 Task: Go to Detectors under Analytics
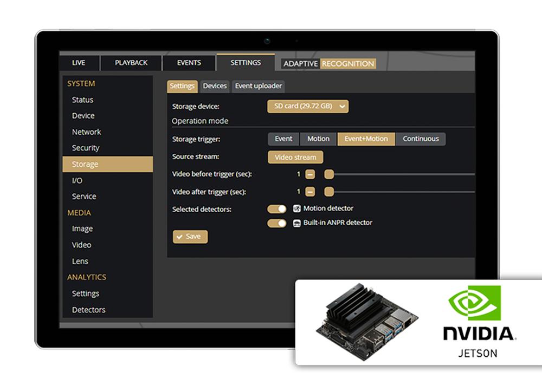(88, 310)
